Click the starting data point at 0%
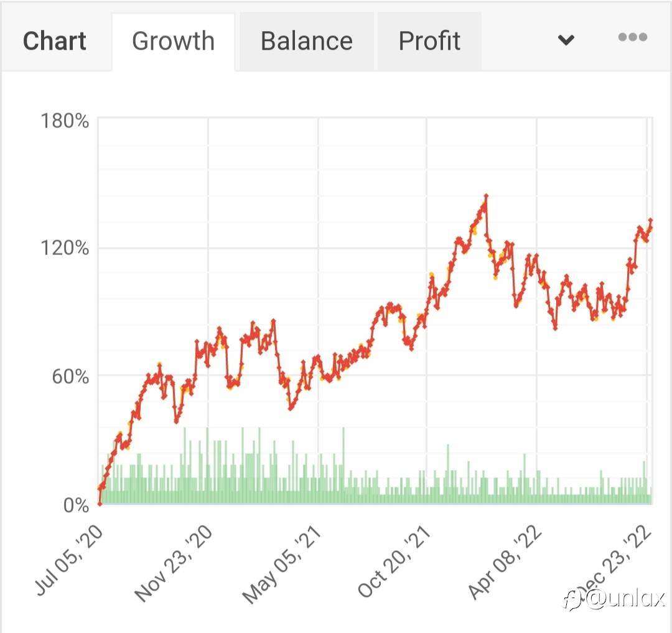672x633 pixels. [x=100, y=504]
